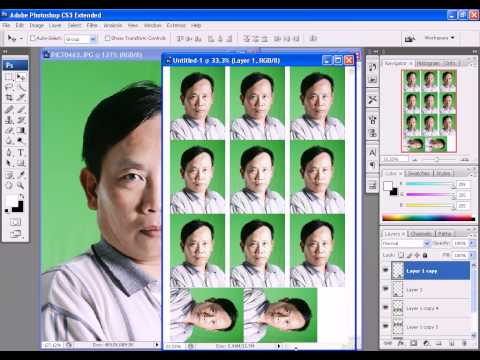Open the Workspace dropdown menu

(x=439, y=38)
